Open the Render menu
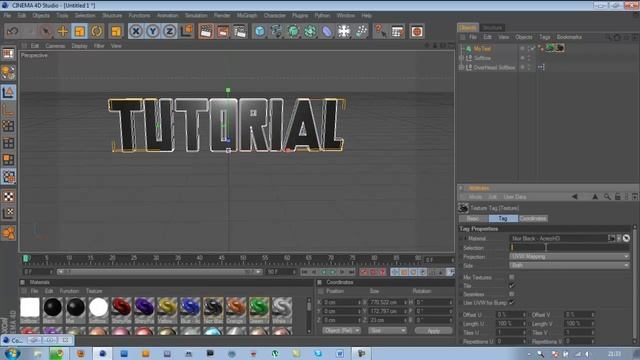This screenshot has width=640, height=360. click(222, 16)
